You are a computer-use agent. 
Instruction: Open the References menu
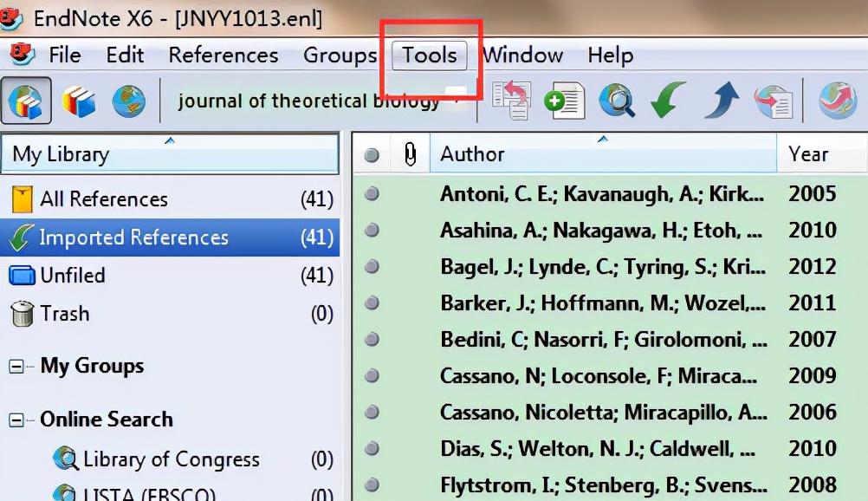tap(223, 55)
